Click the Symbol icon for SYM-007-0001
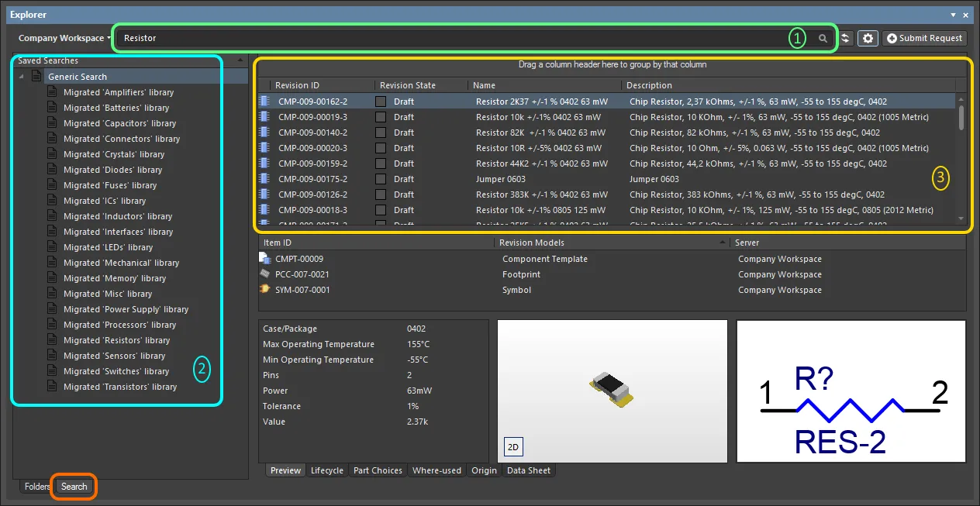980x506 pixels. 264,290
